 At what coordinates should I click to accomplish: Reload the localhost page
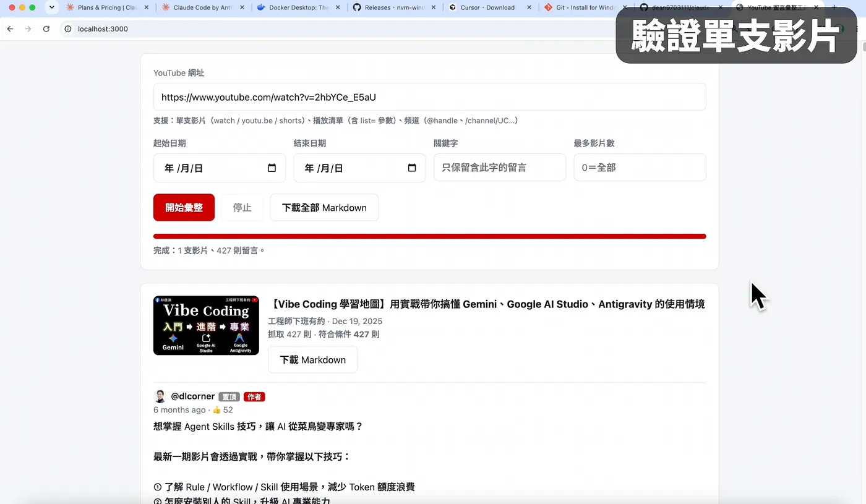coord(46,29)
